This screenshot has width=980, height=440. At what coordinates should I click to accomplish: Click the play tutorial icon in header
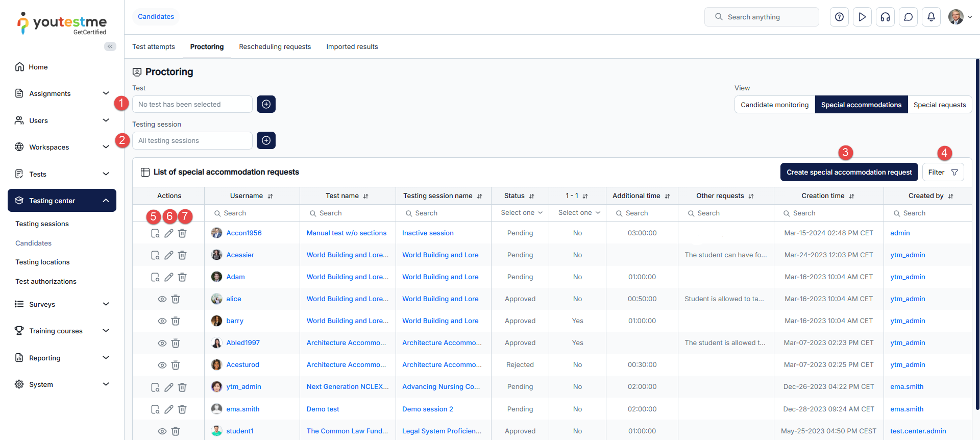click(x=862, y=17)
